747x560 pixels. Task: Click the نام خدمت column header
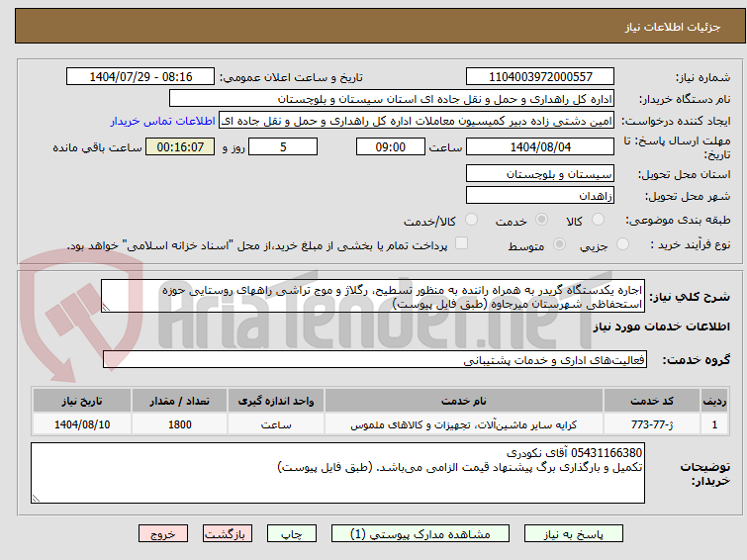(464, 401)
